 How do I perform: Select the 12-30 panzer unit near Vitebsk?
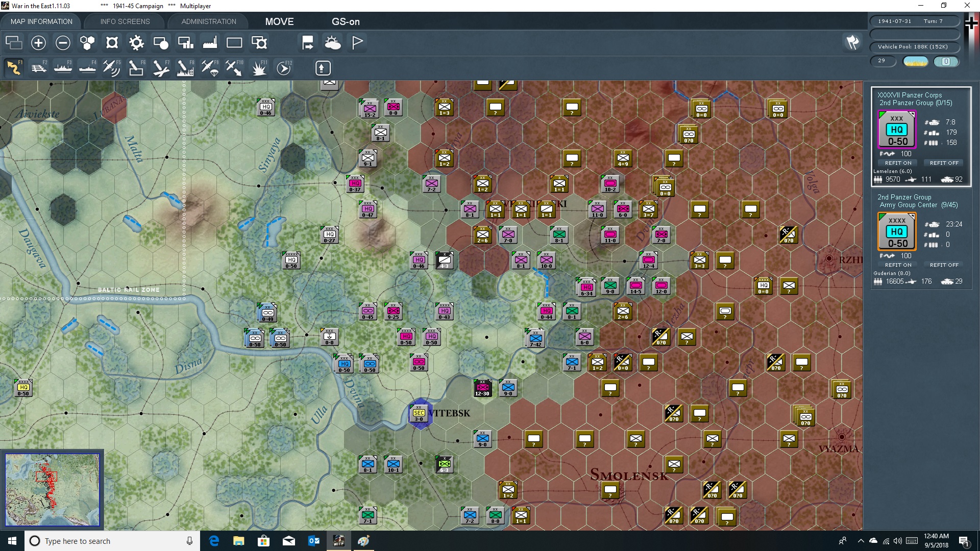coord(482,389)
